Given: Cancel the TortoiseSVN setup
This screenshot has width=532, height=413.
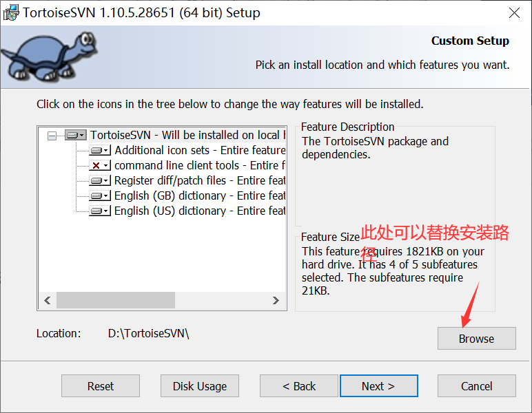Looking at the screenshot, I should tap(477, 386).
